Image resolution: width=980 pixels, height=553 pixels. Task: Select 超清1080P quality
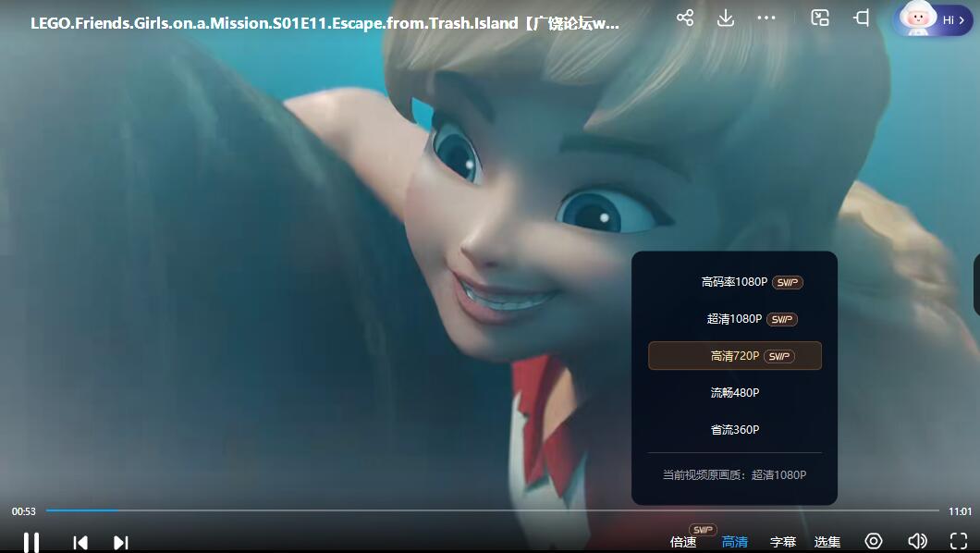point(735,319)
